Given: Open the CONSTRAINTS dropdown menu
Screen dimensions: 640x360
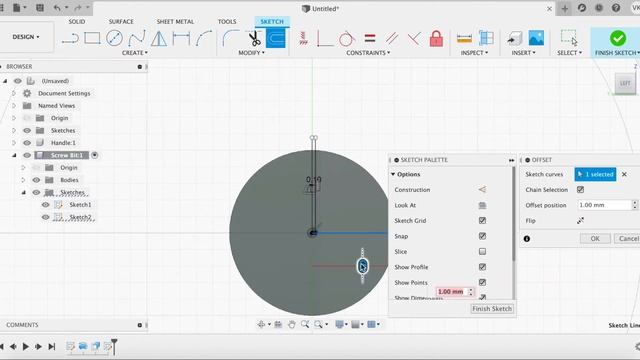Looking at the screenshot, I should pos(368,53).
